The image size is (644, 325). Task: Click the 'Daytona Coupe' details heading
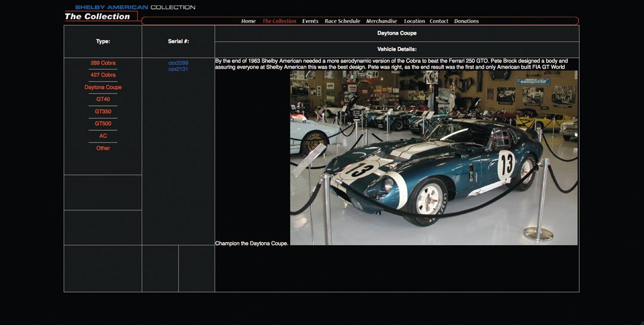point(397,33)
